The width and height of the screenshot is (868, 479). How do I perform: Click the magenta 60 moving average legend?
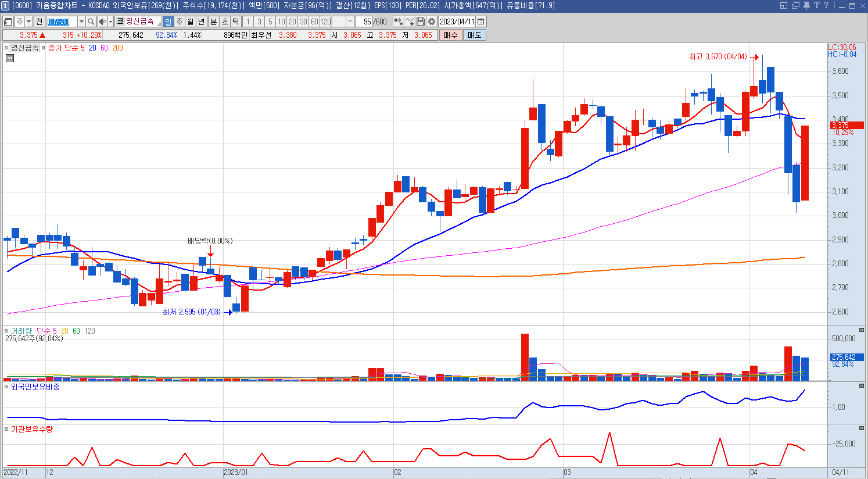coord(104,48)
